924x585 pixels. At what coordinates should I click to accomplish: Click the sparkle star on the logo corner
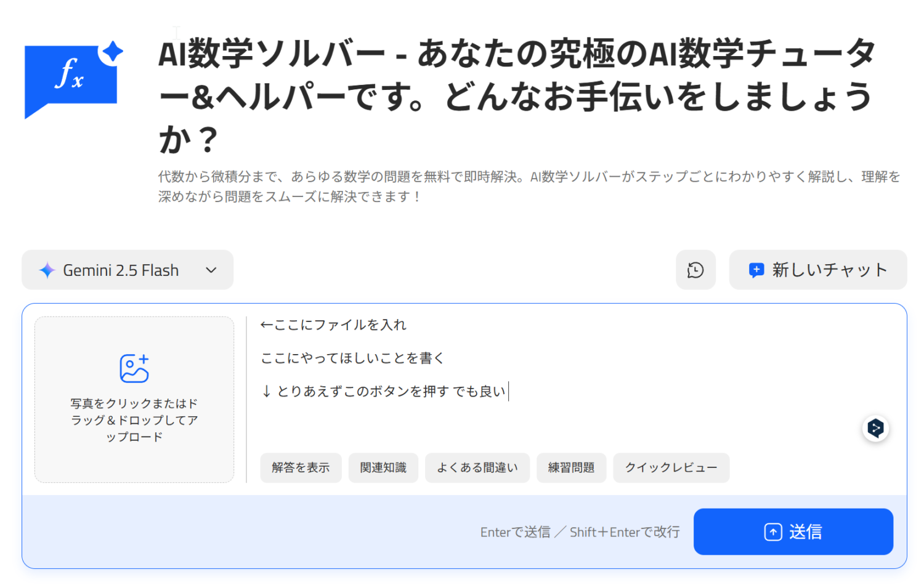click(112, 52)
